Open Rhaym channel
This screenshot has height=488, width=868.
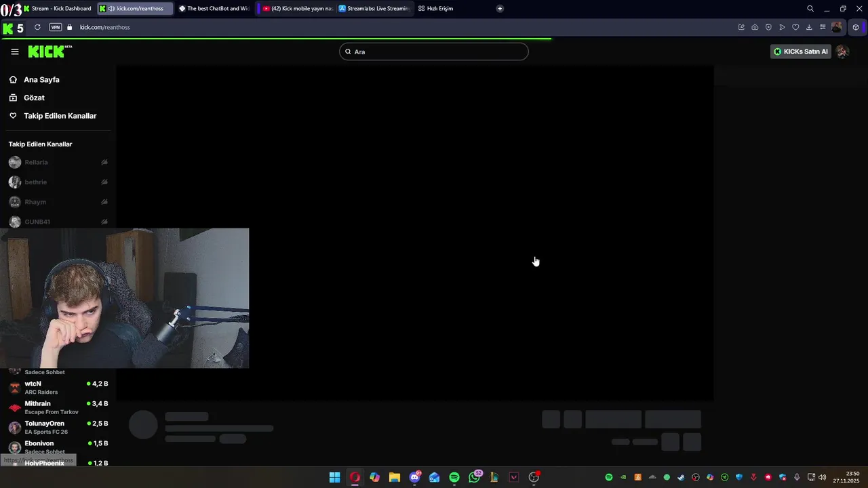(x=35, y=202)
